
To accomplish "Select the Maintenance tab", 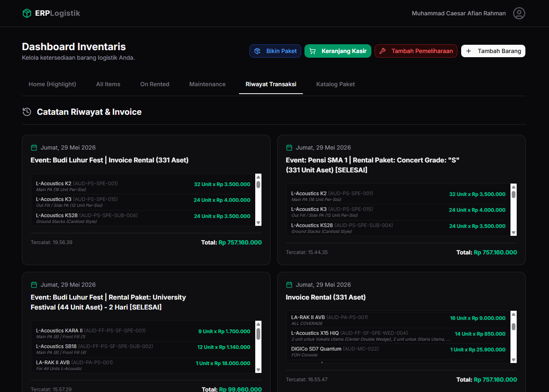I will point(208,84).
